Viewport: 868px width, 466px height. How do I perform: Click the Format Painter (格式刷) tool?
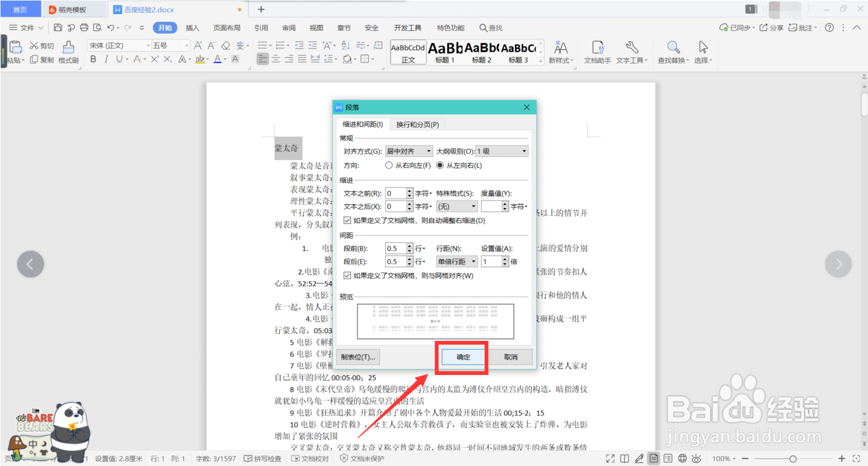[68, 53]
